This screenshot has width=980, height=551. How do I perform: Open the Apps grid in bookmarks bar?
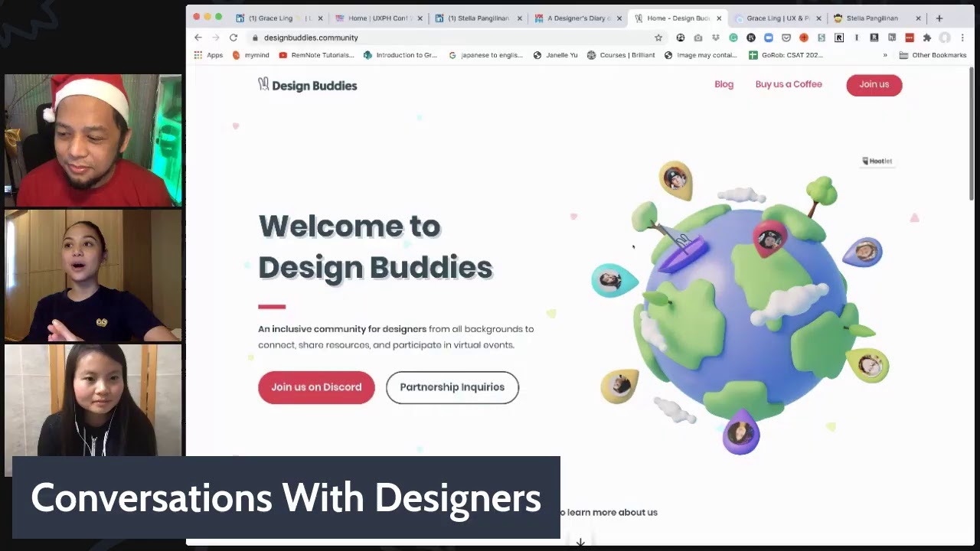(209, 55)
